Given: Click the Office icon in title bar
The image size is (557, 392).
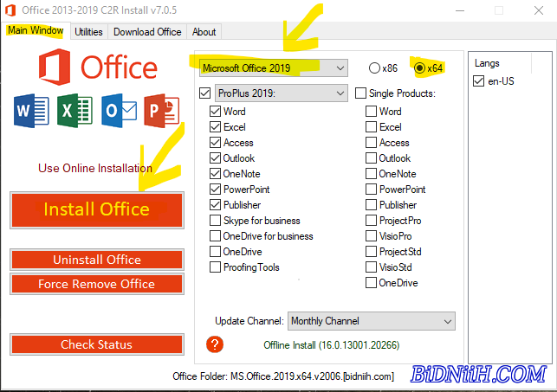Looking at the screenshot, I should click(10, 10).
